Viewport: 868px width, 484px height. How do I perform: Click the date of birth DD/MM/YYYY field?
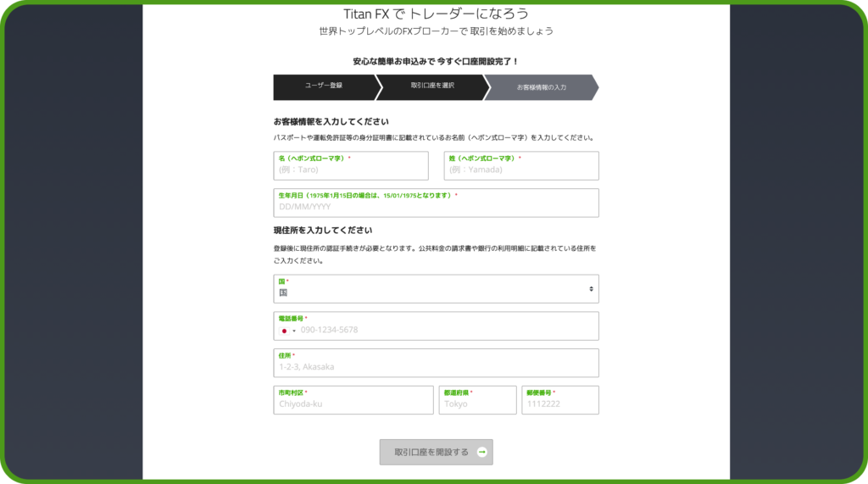click(x=437, y=203)
